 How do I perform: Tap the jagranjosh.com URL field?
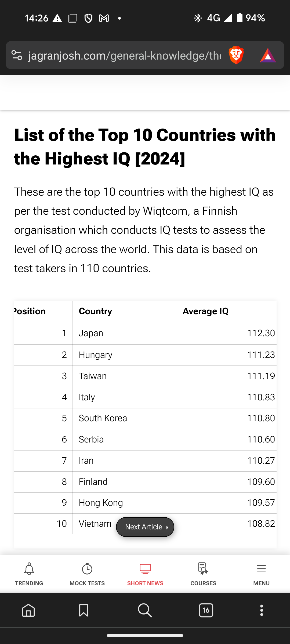pyautogui.click(x=125, y=56)
